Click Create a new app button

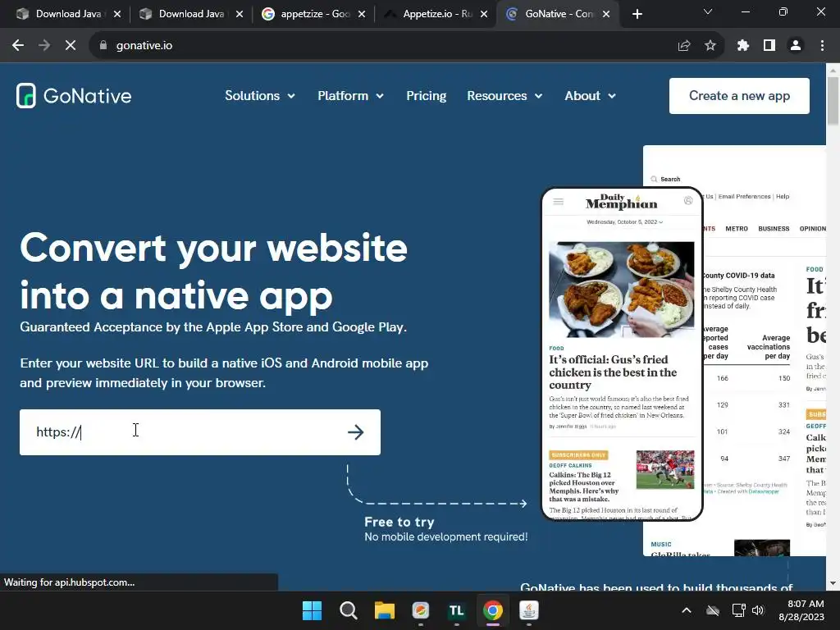pos(739,96)
